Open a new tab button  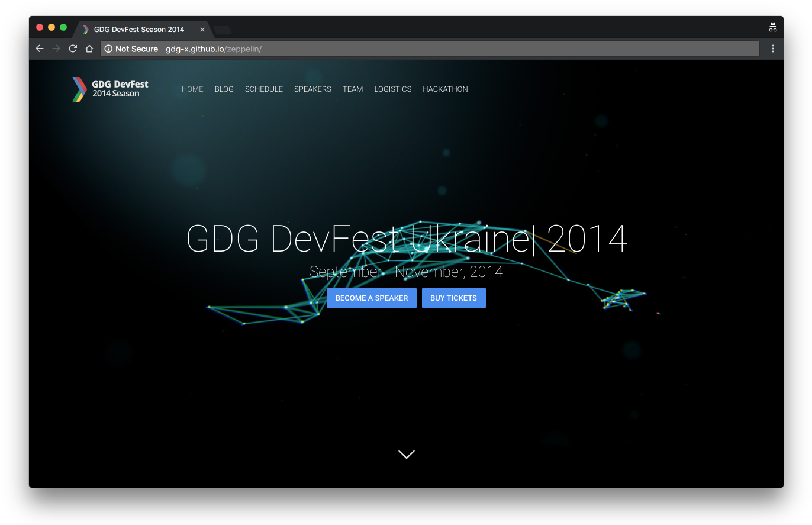pyautogui.click(x=222, y=30)
